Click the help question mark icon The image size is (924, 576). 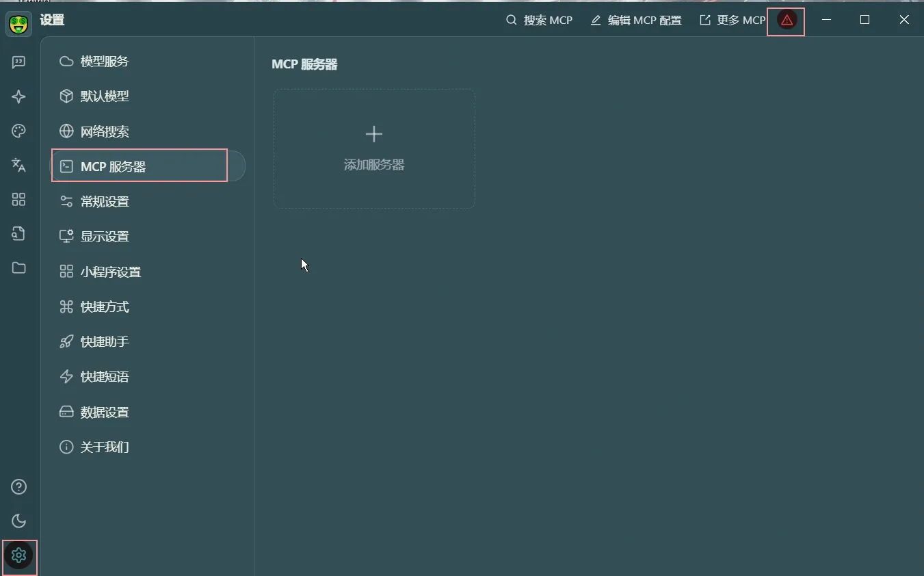pyautogui.click(x=18, y=487)
